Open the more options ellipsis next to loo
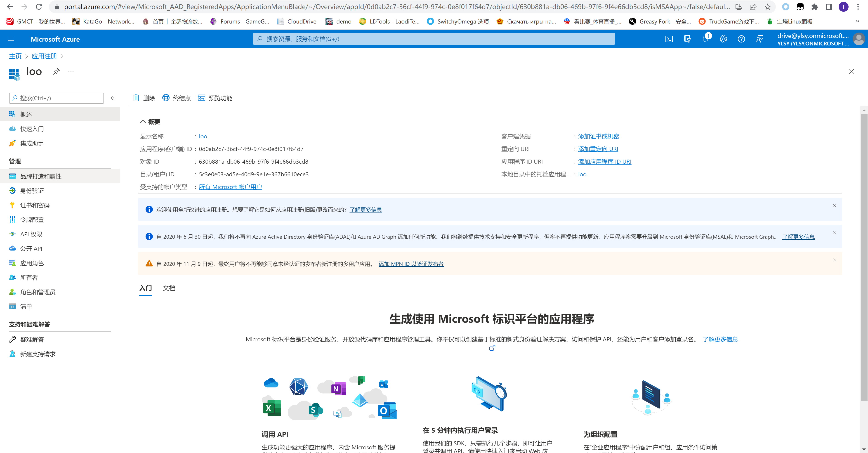The width and height of the screenshot is (868, 453). click(71, 71)
